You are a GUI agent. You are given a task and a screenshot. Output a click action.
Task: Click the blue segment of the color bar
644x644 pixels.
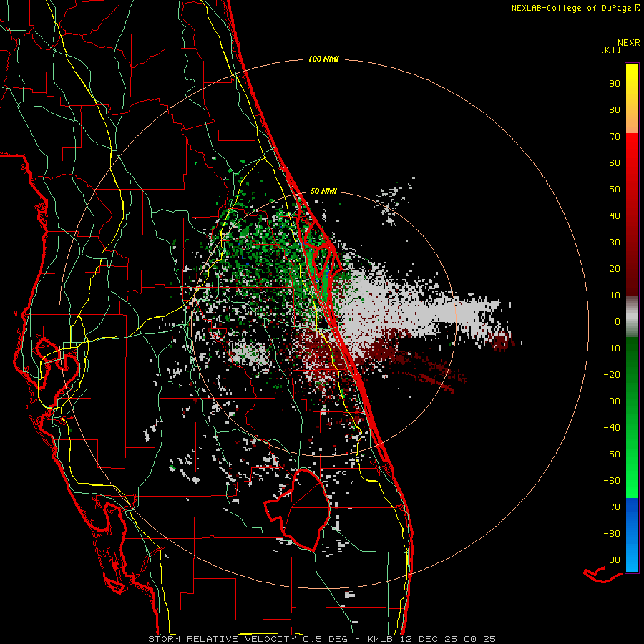[632, 535]
